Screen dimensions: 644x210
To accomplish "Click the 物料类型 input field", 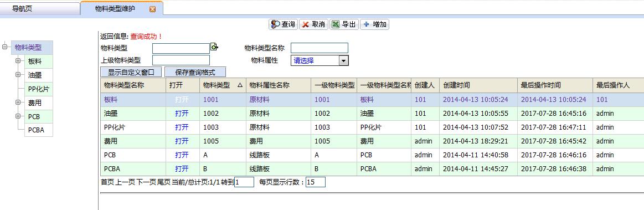I will (x=181, y=49).
